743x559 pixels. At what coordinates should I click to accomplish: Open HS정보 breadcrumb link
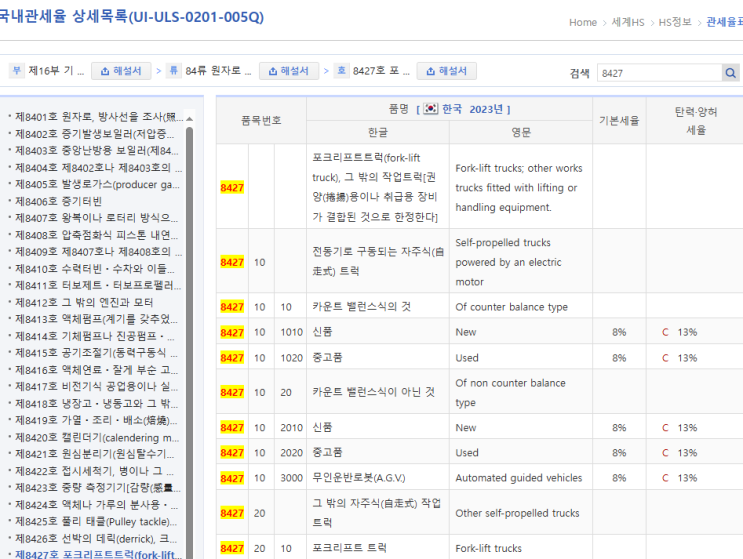point(675,22)
